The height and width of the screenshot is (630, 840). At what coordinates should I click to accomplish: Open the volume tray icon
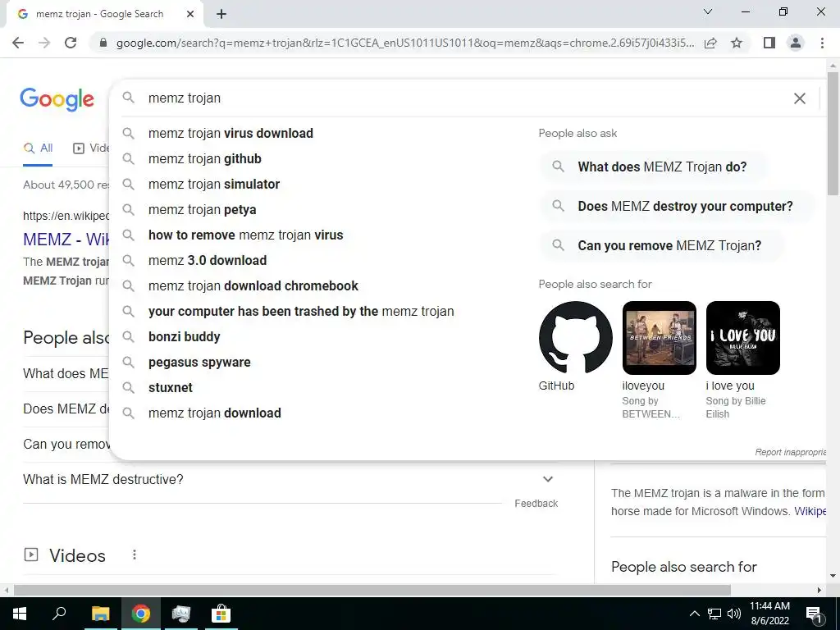point(734,614)
